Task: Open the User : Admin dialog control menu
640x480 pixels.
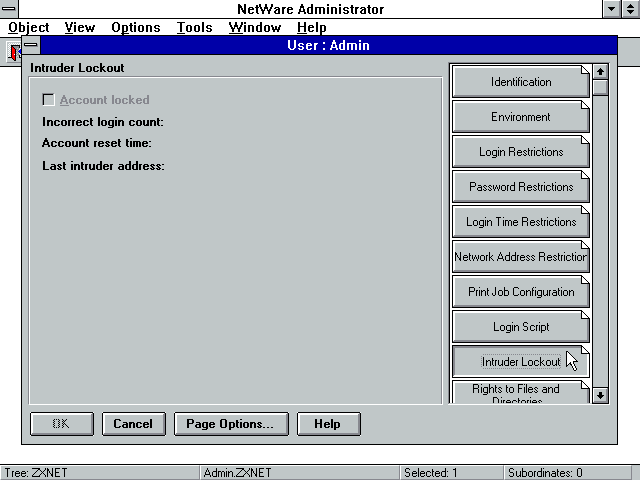Action: pyautogui.click(x=31, y=45)
